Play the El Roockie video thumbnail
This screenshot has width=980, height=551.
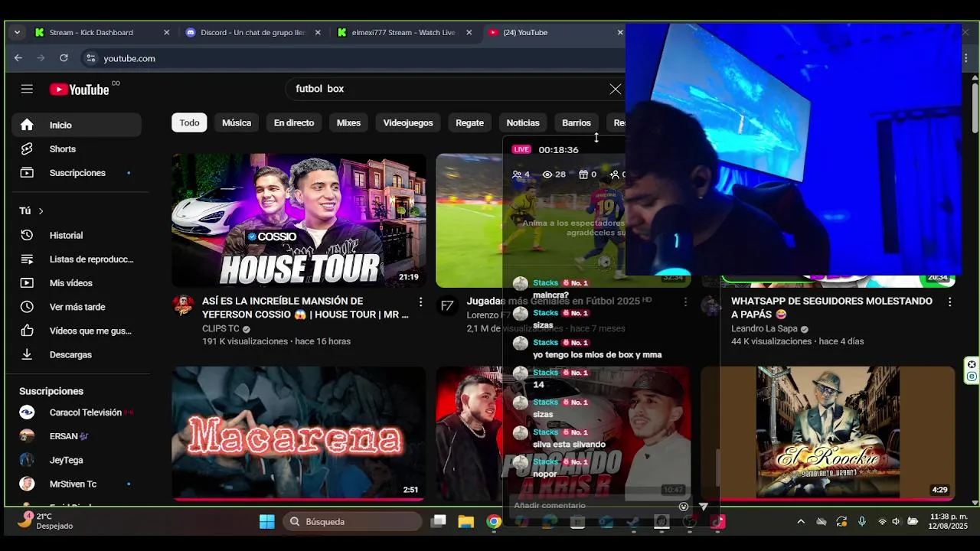(x=828, y=433)
